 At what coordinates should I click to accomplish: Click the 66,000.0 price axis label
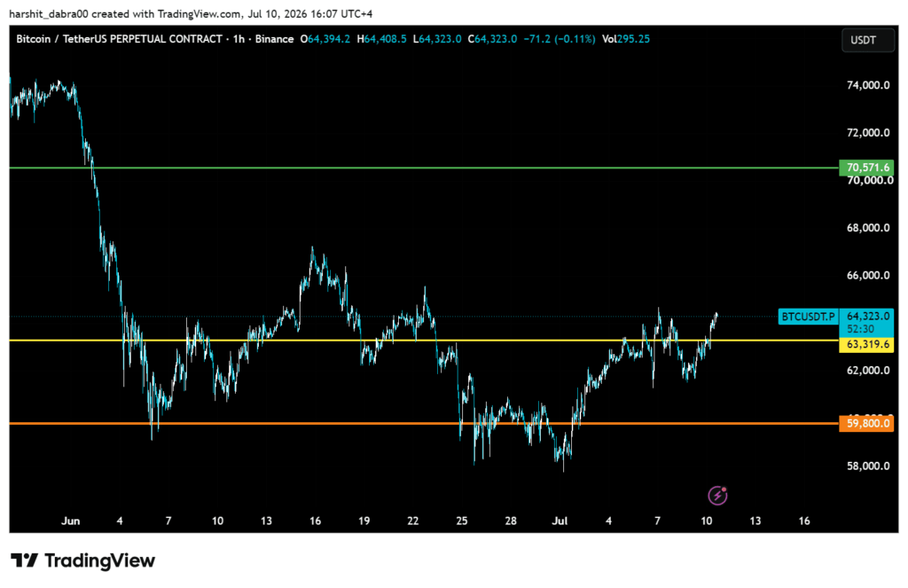(868, 275)
